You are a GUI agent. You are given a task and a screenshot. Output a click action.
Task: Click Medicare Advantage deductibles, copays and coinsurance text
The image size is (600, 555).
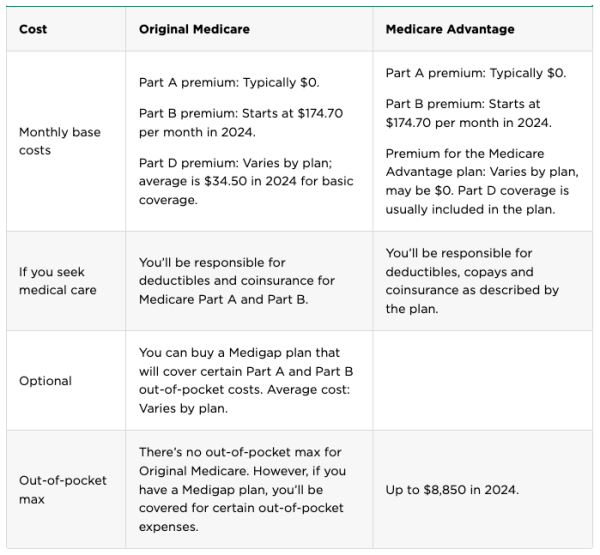(473, 281)
